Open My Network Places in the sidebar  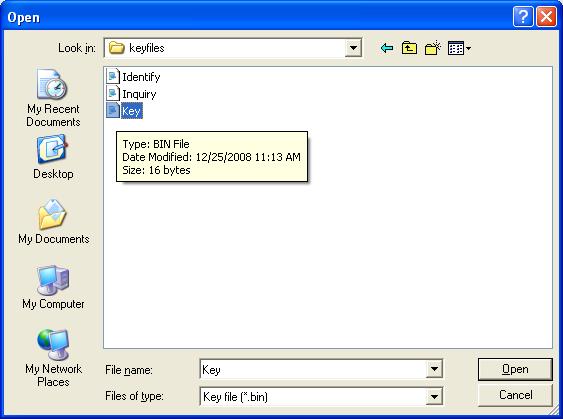pyautogui.click(x=53, y=358)
